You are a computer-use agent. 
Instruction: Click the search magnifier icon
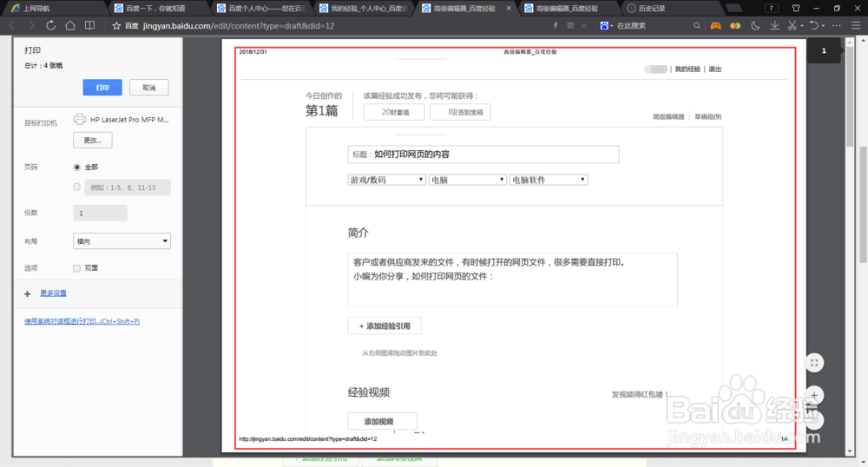pyautogui.click(x=697, y=25)
